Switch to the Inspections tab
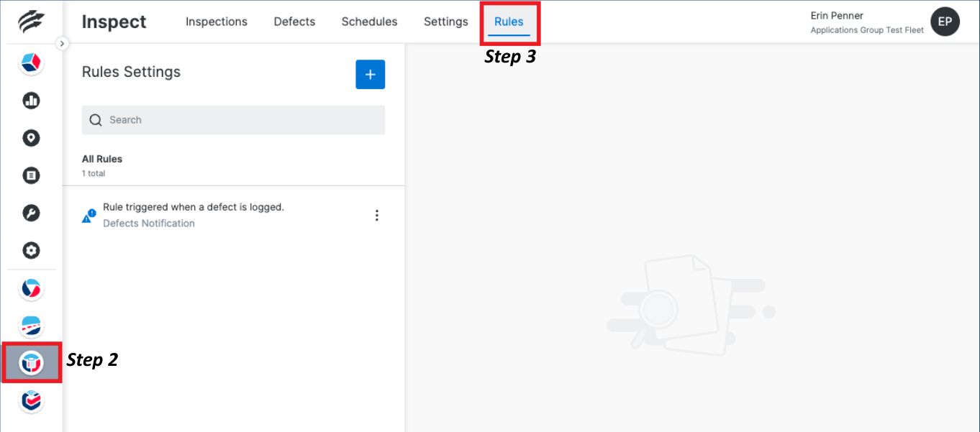Screen dimensions: 980x432 click(217, 22)
